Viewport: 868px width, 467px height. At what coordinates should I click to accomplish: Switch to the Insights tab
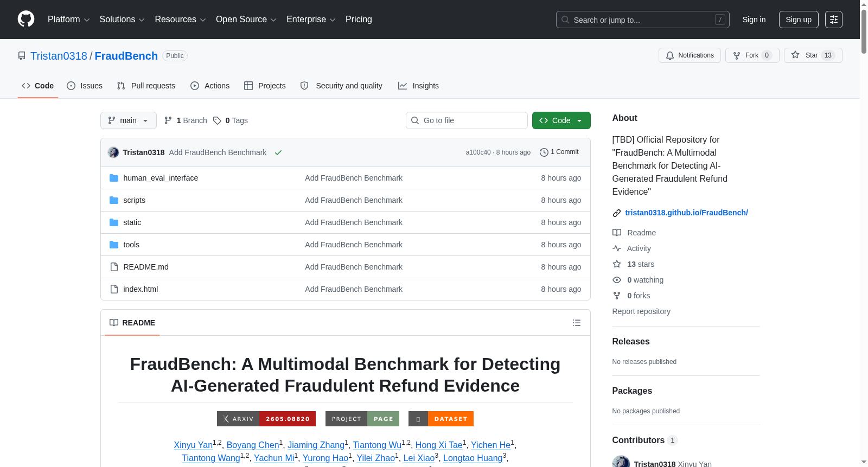pos(418,86)
